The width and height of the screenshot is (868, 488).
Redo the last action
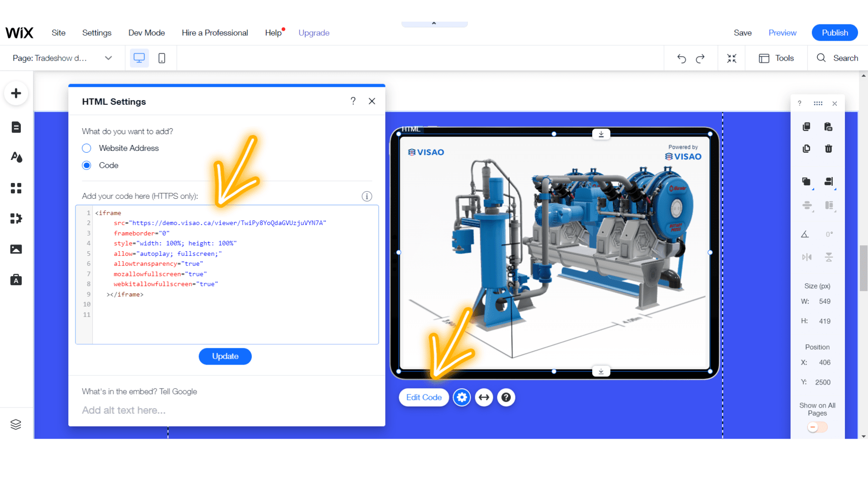pos(700,58)
